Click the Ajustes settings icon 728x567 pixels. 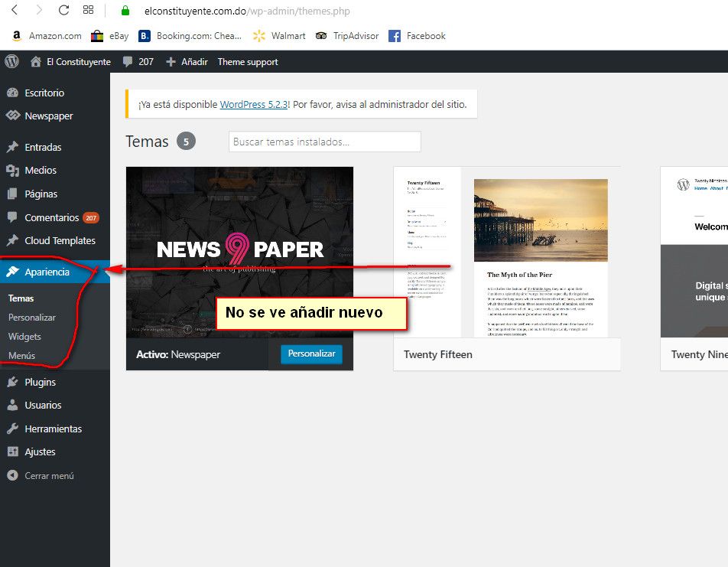tap(13, 451)
